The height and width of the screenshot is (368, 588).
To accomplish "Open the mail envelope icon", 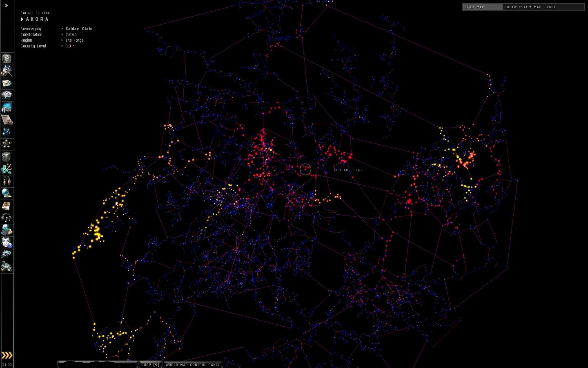I will coord(7,83).
